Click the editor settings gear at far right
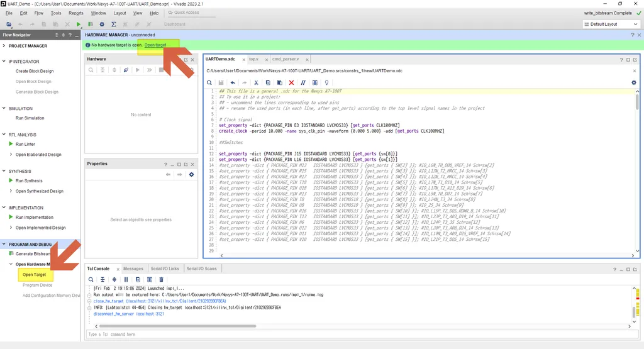644x349 pixels. tap(634, 82)
